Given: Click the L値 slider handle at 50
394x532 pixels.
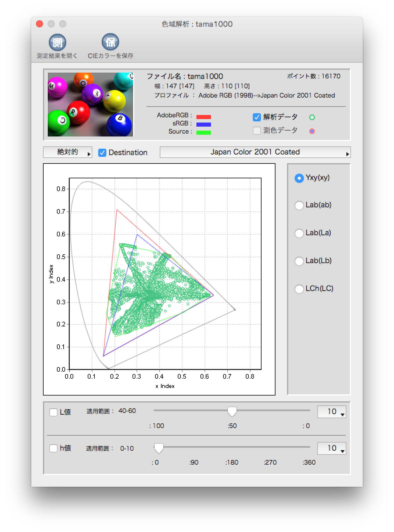Looking at the screenshot, I should click(232, 412).
